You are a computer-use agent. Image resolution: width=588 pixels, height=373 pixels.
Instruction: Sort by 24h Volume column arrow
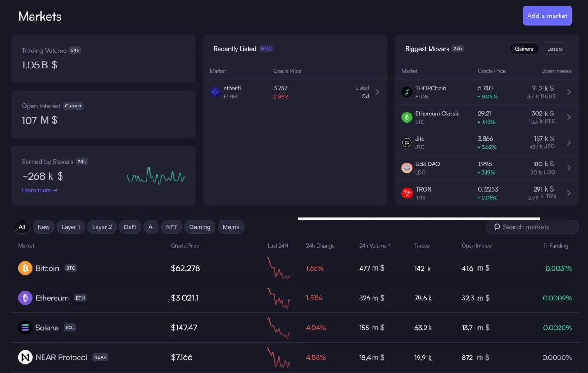390,246
